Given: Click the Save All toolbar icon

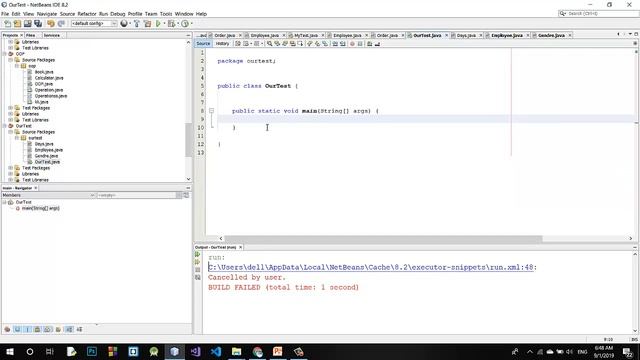Looking at the screenshot, I should click(x=38, y=24).
